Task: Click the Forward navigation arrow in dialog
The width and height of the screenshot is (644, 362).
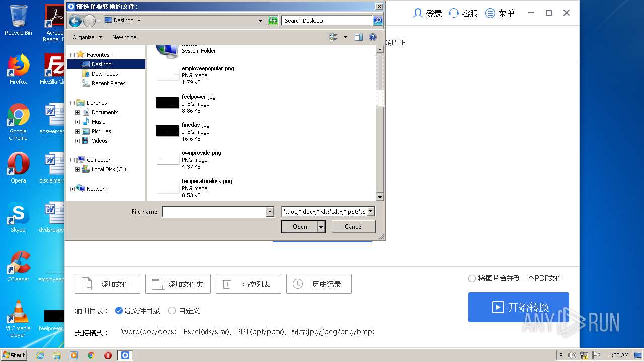Action: click(89, 21)
